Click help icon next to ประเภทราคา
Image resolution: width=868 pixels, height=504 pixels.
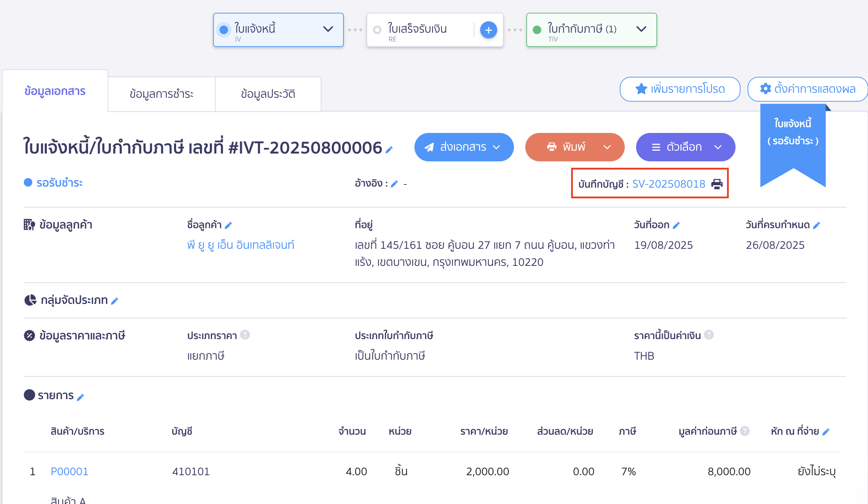pos(245,335)
